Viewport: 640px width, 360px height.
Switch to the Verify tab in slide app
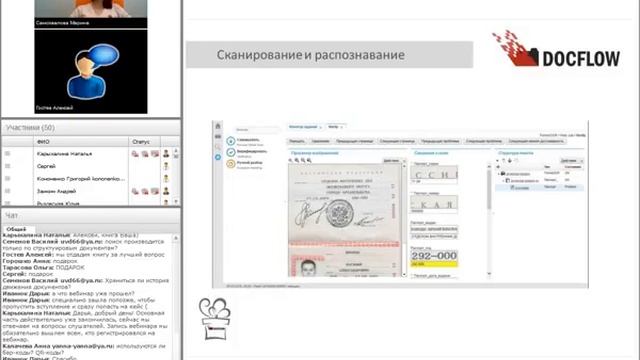pyautogui.click(x=336, y=127)
